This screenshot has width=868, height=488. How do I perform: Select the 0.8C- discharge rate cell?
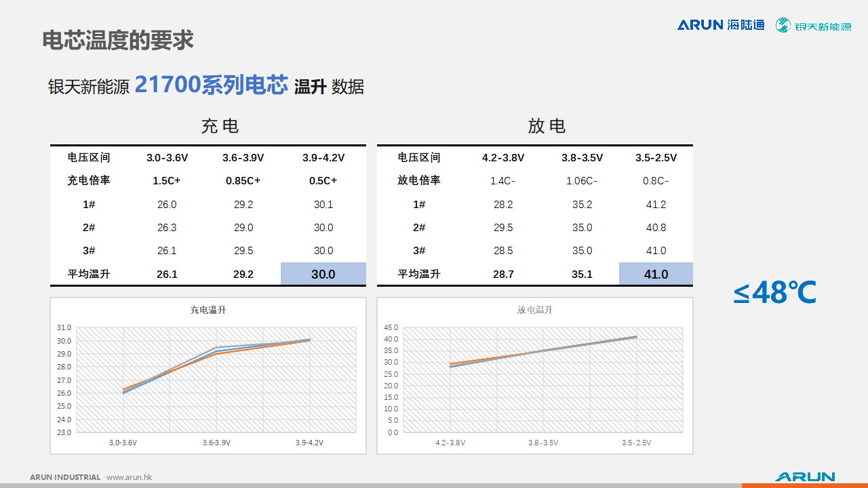point(656,181)
